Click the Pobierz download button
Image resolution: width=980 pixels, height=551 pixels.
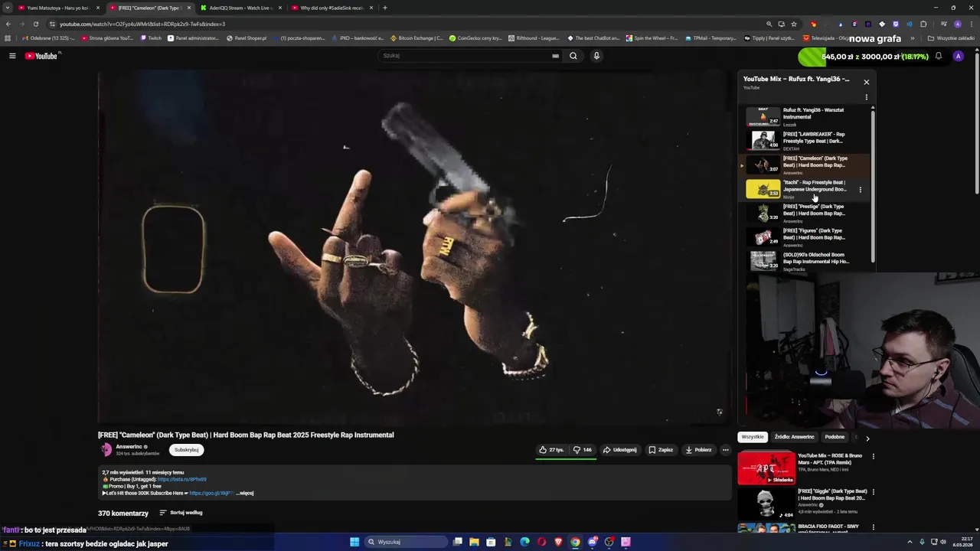[698, 450]
